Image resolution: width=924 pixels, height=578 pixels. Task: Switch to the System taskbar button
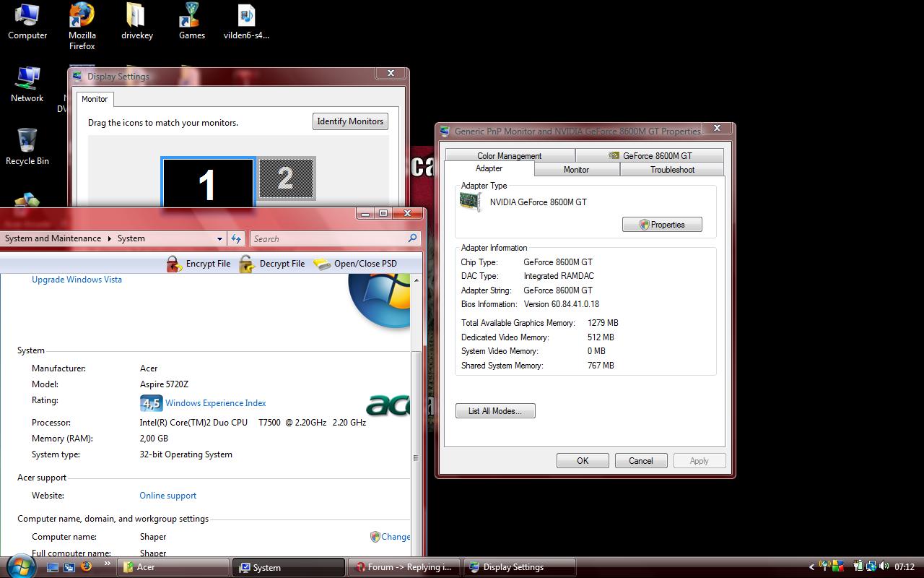(x=288, y=567)
